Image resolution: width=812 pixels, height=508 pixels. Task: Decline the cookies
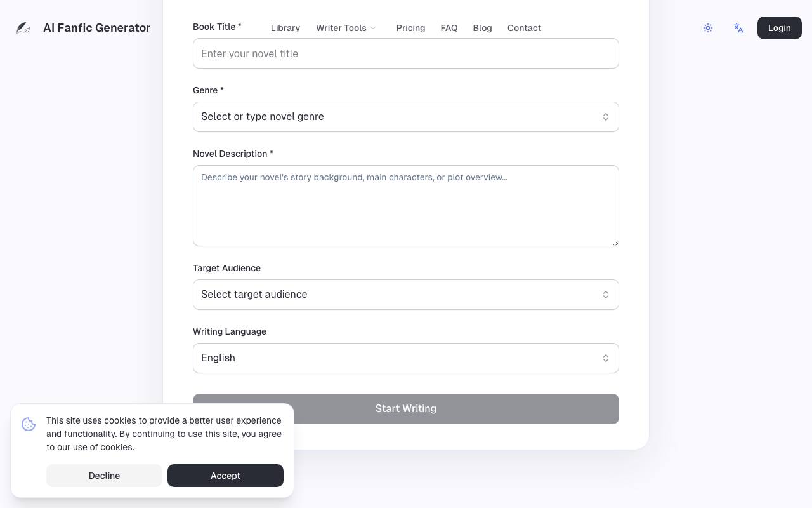[104, 476]
